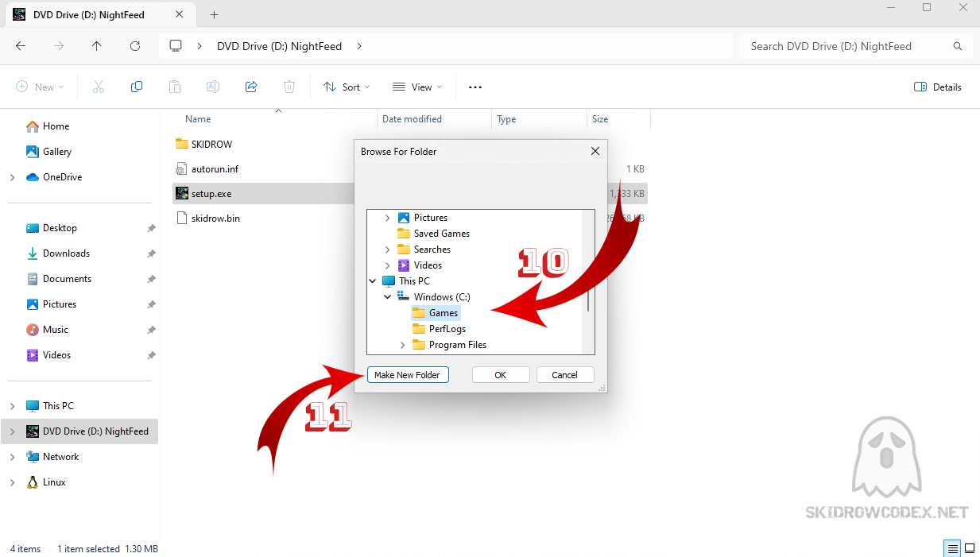This screenshot has width=980, height=557.
Task: Toggle the Details pane button
Action: coord(938,87)
